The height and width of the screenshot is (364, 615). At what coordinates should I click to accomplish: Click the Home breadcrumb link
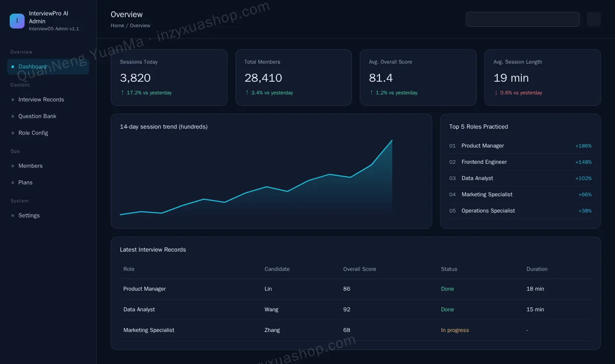coord(117,25)
